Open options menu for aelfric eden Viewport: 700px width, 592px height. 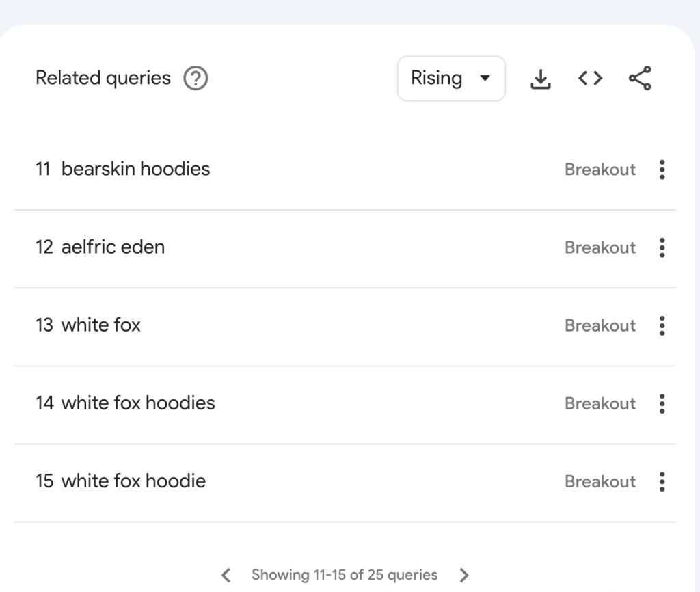click(662, 247)
